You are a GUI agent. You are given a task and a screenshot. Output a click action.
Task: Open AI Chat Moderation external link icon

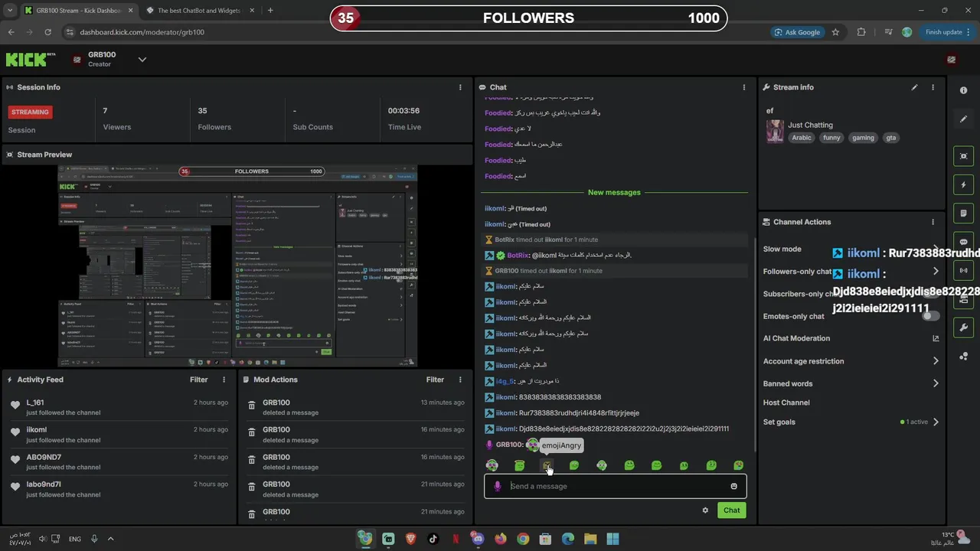pos(935,338)
